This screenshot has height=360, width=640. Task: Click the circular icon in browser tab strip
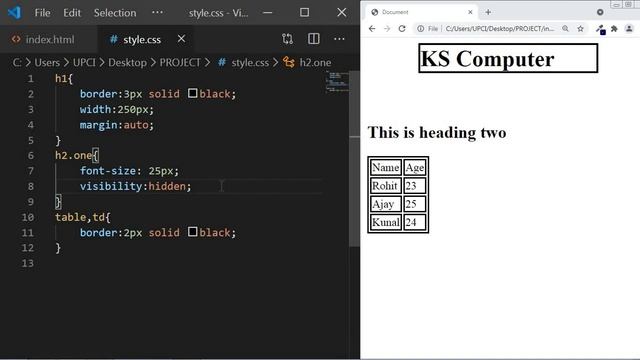click(600, 12)
